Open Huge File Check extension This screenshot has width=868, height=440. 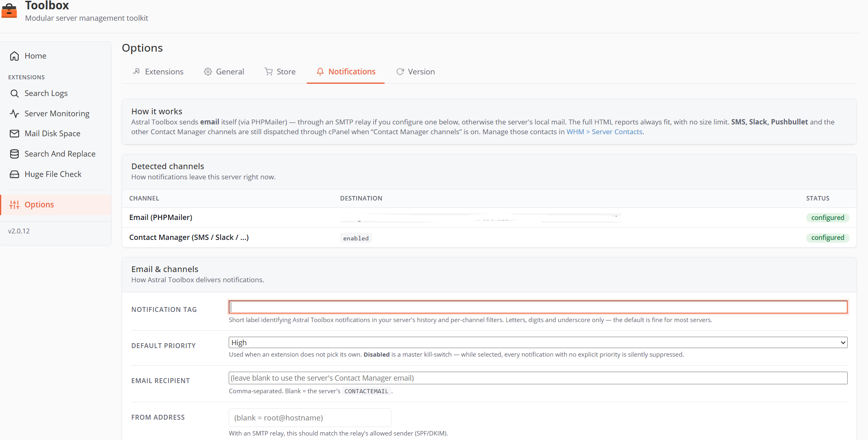pos(56,174)
